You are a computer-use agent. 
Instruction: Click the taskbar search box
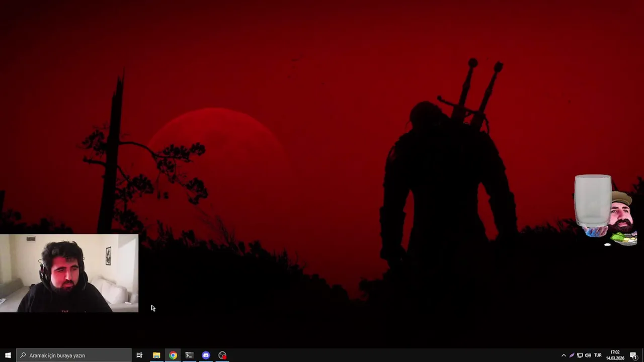tap(74, 355)
